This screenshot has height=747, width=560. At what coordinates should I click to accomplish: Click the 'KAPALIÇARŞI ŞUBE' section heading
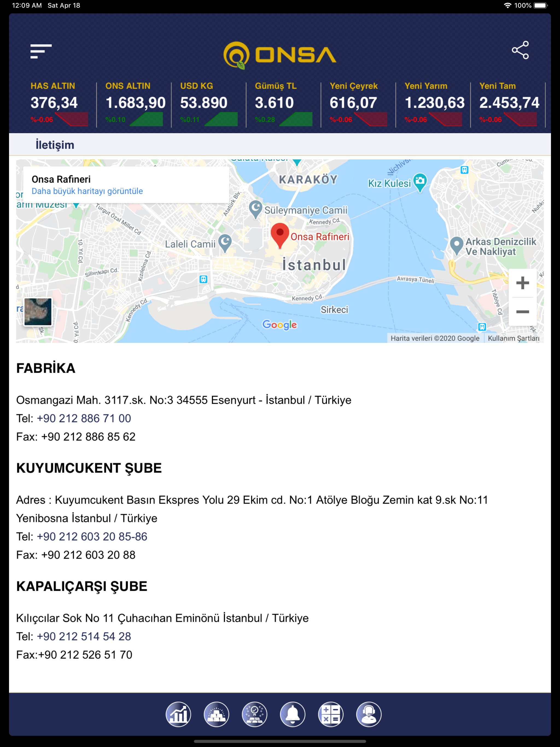point(82,586)
